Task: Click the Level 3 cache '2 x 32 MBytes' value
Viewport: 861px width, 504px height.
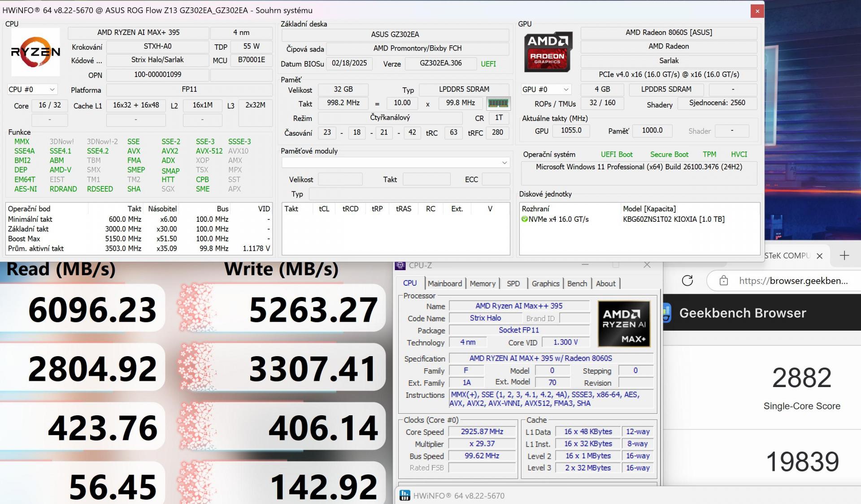Action: coord(588,468)
